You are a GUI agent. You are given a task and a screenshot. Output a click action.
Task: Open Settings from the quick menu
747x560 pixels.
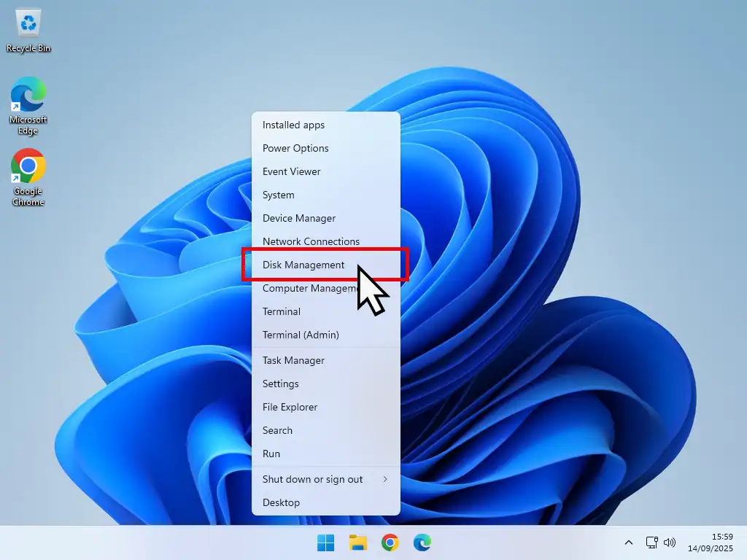click(x=326, y=384)
